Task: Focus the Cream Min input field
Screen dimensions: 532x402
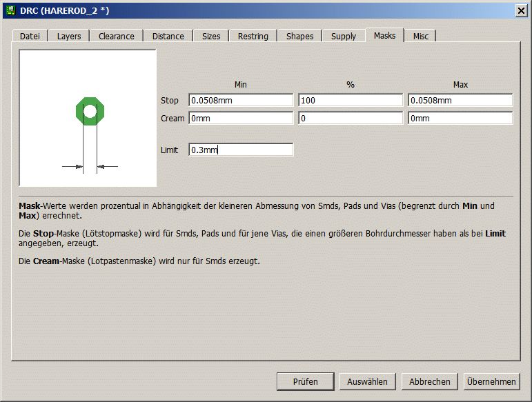Action: 241,119
